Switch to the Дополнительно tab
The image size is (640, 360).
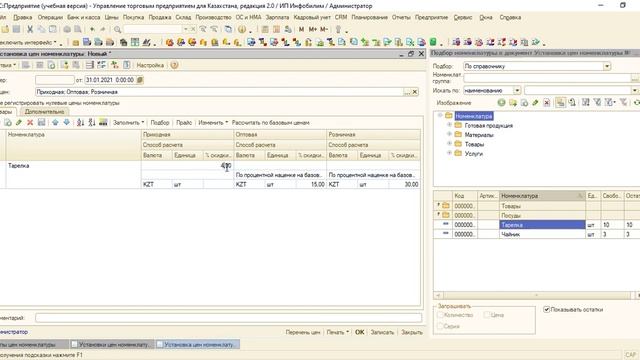44,111
